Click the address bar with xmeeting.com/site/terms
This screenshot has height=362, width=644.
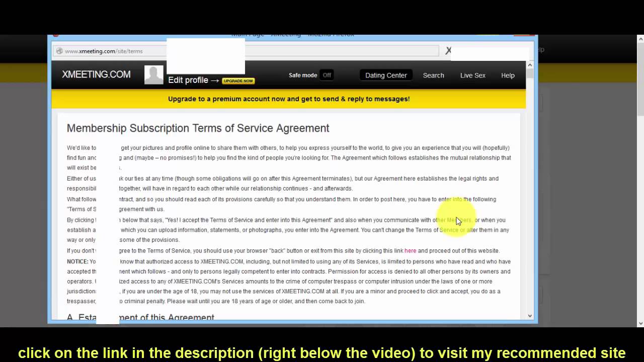(x=247, y=51)
